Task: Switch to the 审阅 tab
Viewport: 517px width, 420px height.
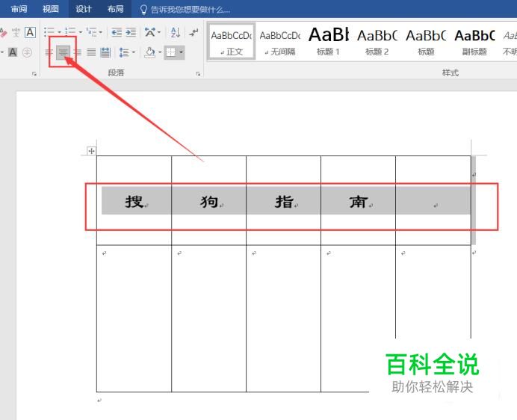Action: point(19,9)
